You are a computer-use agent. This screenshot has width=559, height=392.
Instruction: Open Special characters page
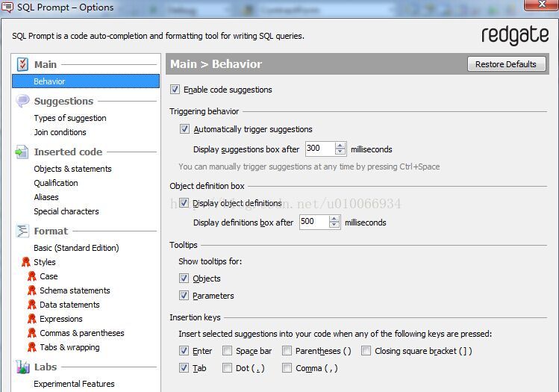[x=66, y=211]
